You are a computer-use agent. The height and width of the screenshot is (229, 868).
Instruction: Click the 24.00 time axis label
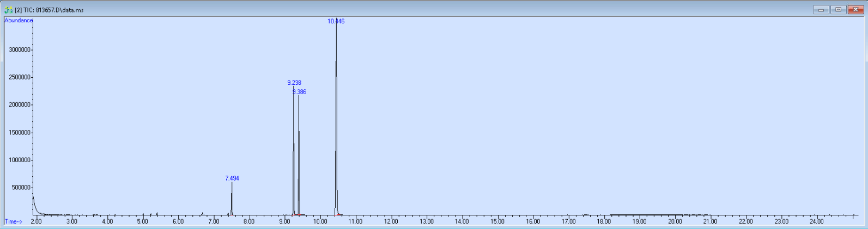point(816,221)
